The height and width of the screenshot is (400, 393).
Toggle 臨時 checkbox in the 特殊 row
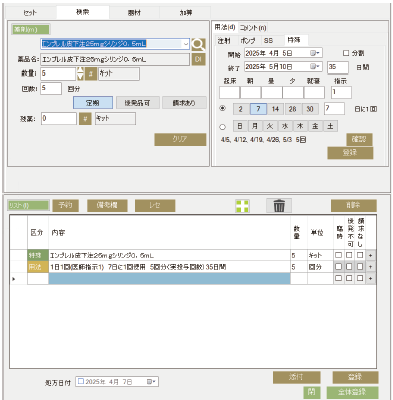tap(339, 255)
